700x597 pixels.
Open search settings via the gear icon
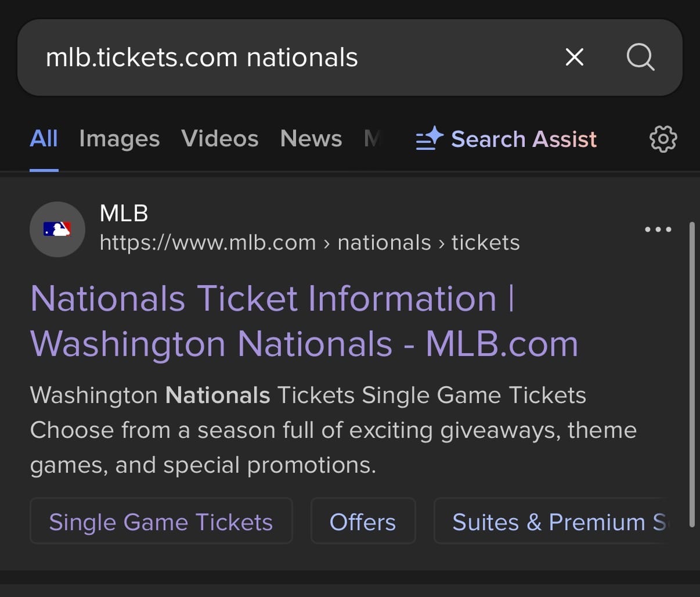coord(663,139)
